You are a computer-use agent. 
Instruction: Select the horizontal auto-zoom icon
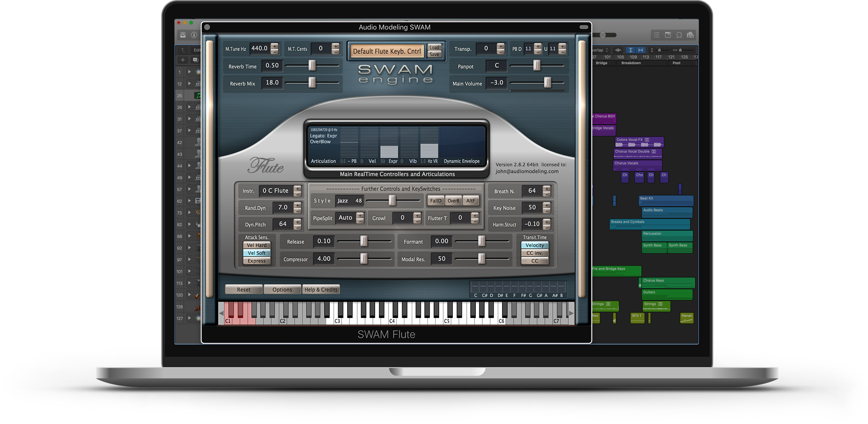pyautogui.click(x=640, y=50)
